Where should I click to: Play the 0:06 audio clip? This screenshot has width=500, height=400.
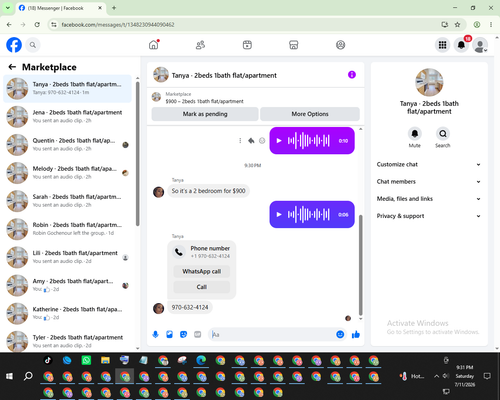[279, 214]
